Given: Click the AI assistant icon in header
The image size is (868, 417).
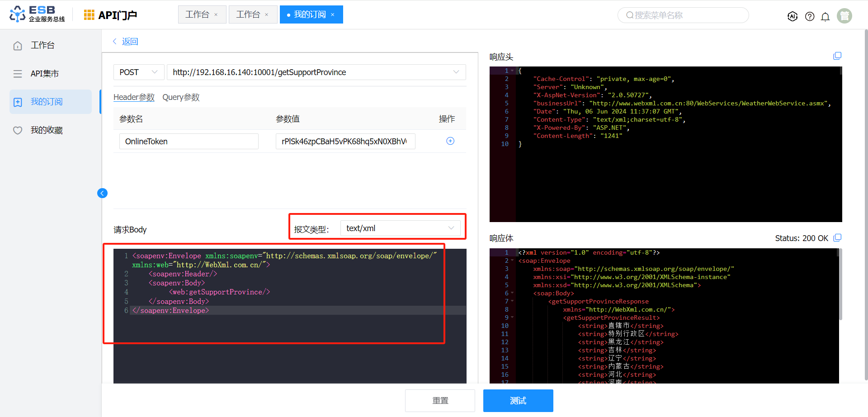Looking at the screenshot, I should pos(792,16).
